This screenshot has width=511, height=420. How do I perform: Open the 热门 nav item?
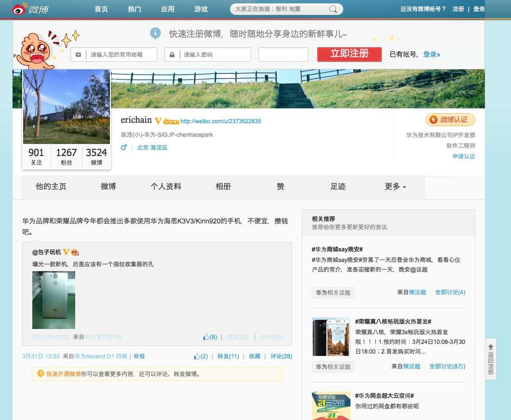[134, 9]
